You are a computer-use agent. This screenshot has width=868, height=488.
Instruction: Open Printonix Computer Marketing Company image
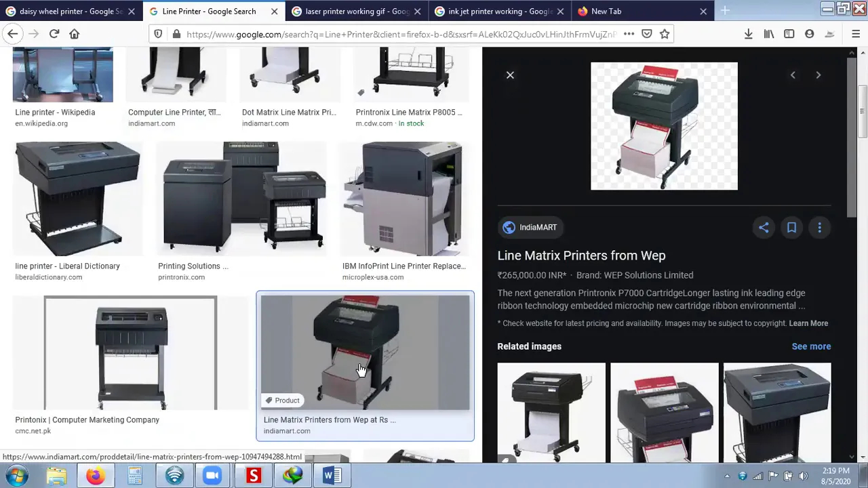coord(130,352)
